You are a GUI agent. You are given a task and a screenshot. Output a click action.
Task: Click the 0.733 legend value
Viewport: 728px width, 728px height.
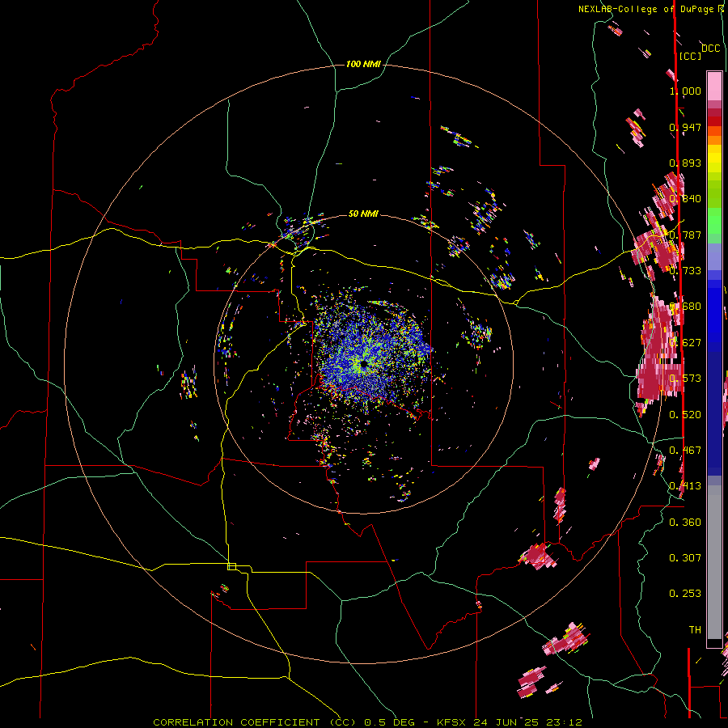[x=685, y=271]
